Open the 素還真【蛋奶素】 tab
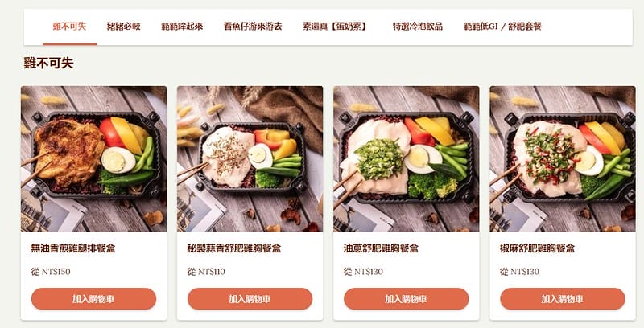The height and width of the screenshot is (328, 644). [x=335, y=27]
